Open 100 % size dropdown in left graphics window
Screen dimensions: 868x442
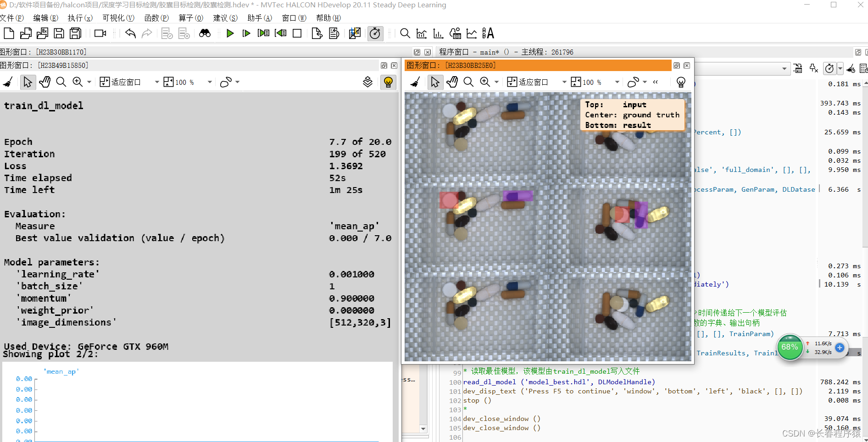tap(210, 82)
